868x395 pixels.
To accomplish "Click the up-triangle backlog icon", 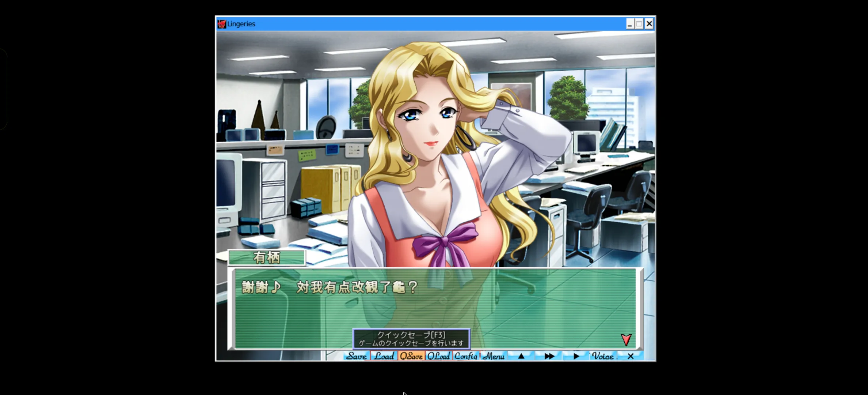I will click(521, 356).
